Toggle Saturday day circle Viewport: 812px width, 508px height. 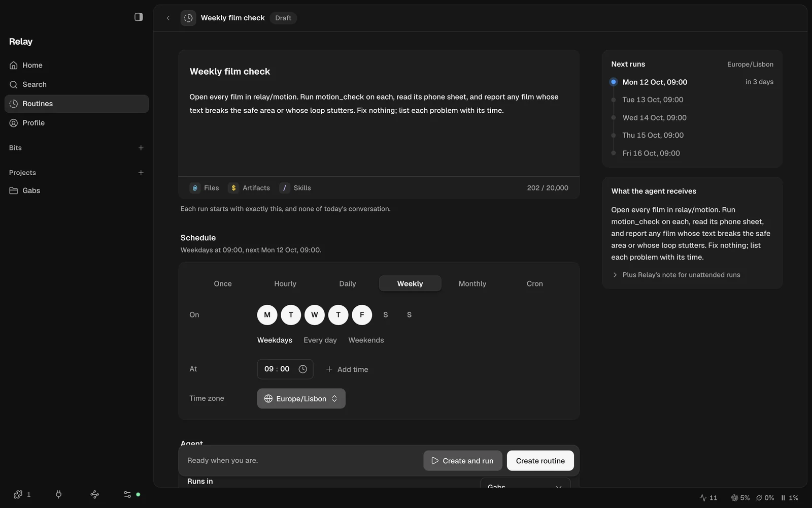pyautogui.click(x=386, y=315)
